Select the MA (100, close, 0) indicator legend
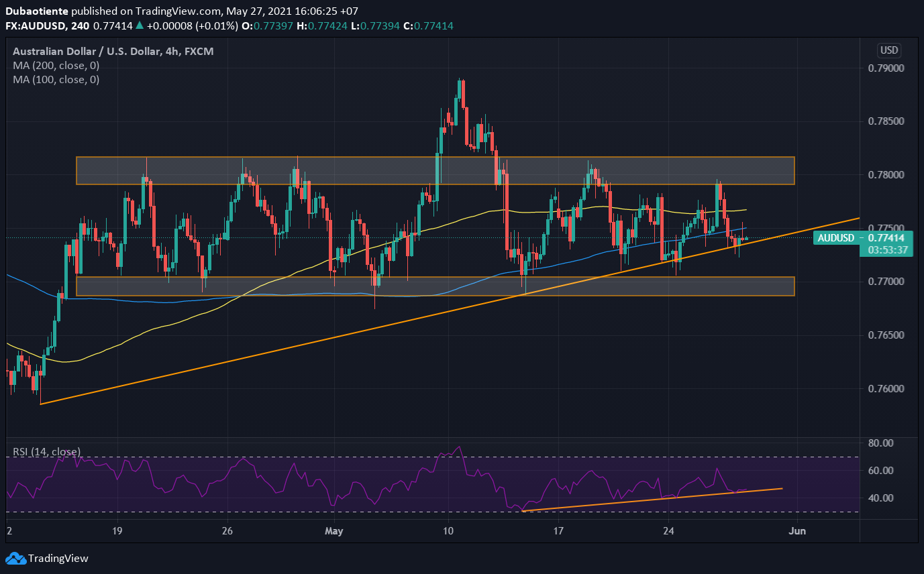This screenshot has width=924, height=574. 56,80
